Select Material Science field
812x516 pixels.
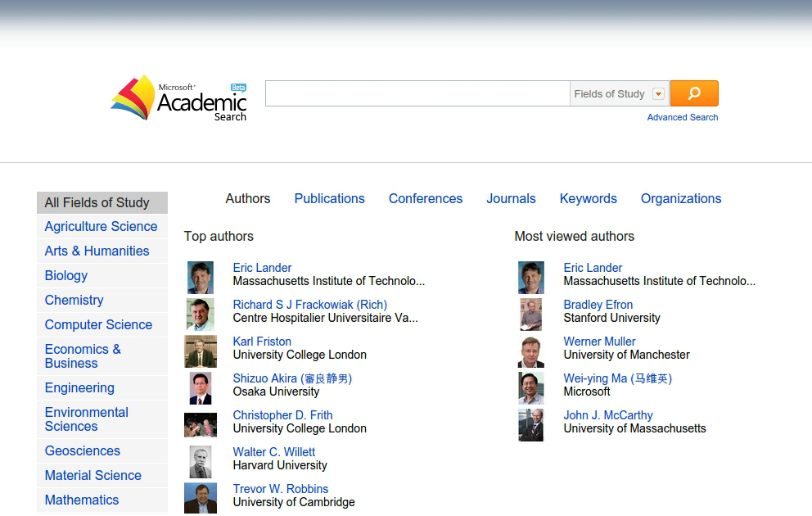coord(102,475)
